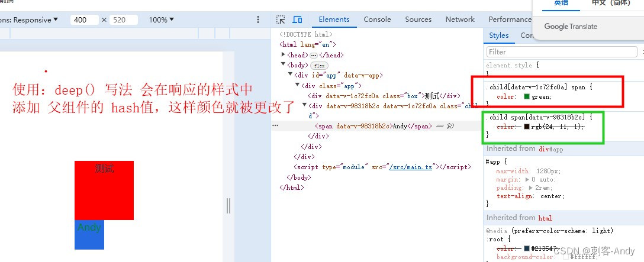The width and height of the screenshot is (644, 262).
Task: Click the prefers-color-scheme media query text
Action: point(562,231)
